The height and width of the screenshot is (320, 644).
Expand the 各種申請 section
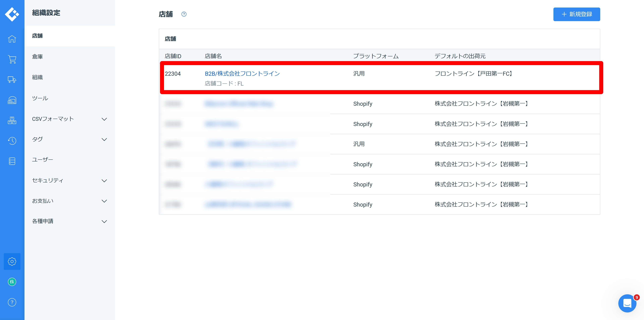pos(70,221)
